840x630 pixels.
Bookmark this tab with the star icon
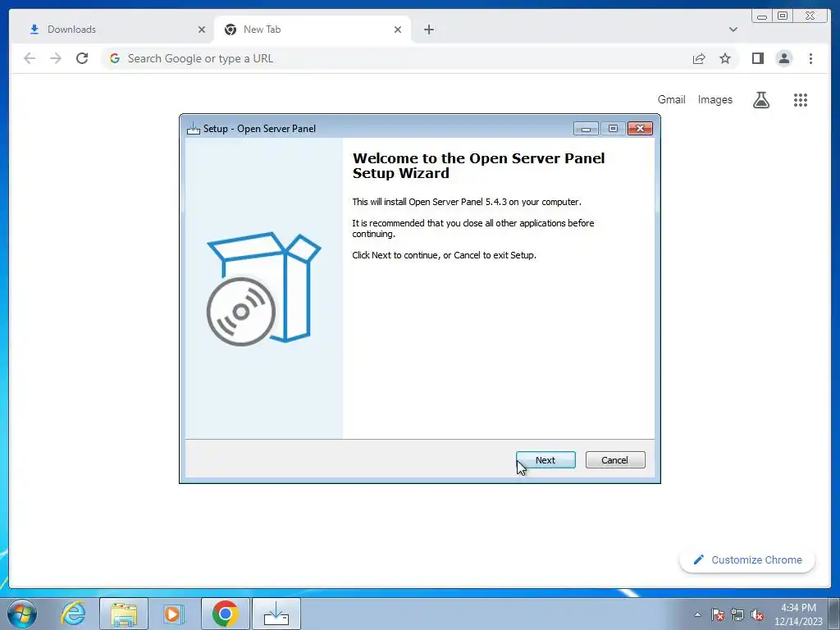725,58
